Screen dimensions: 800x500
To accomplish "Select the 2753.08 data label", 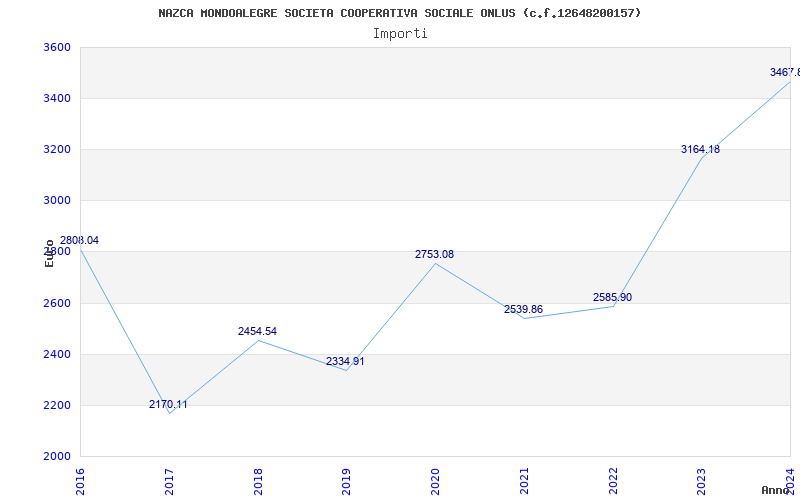I will pyautogui.click(x=434, y=255).
